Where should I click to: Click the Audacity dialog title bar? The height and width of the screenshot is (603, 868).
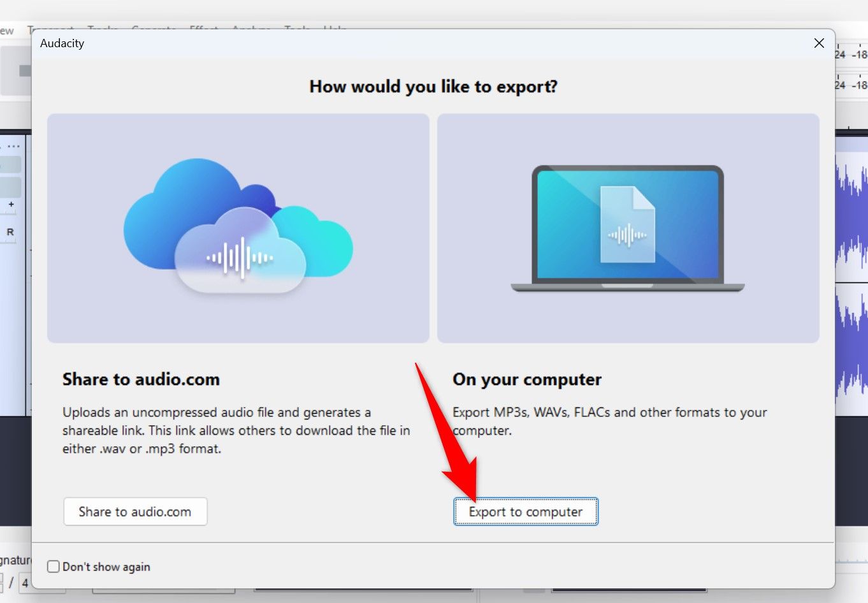382,43
